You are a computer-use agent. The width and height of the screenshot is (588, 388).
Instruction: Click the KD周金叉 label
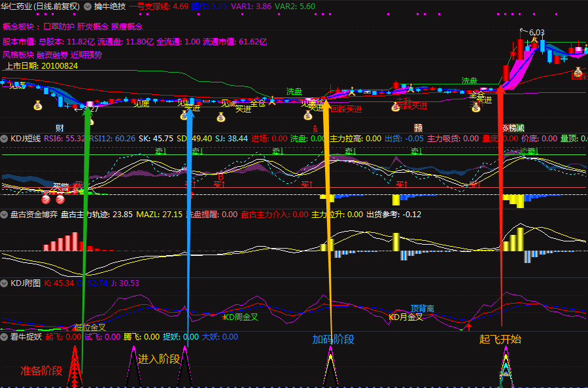tap(241, 317)
